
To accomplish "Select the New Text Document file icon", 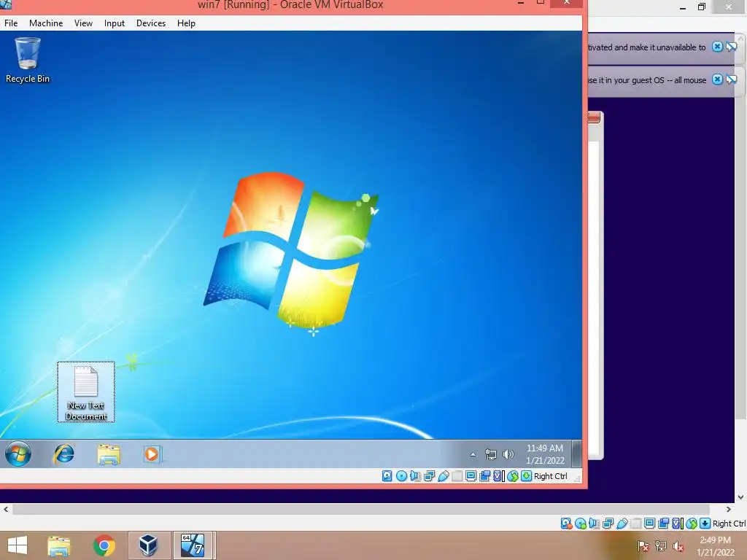I will tap(86, 392).
